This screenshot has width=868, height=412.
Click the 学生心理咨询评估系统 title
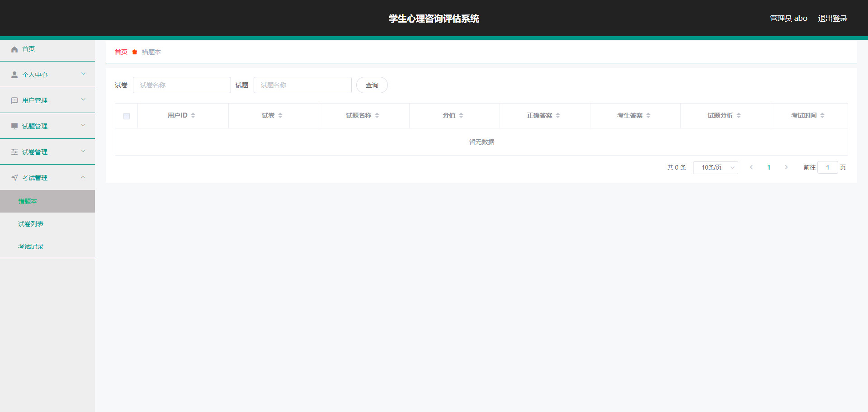tap(434, 19)
